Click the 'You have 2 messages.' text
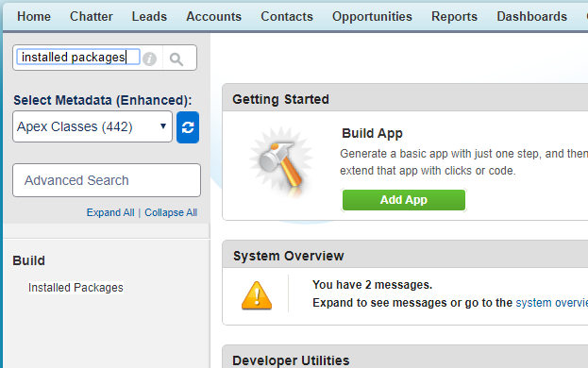 point(373,285)
